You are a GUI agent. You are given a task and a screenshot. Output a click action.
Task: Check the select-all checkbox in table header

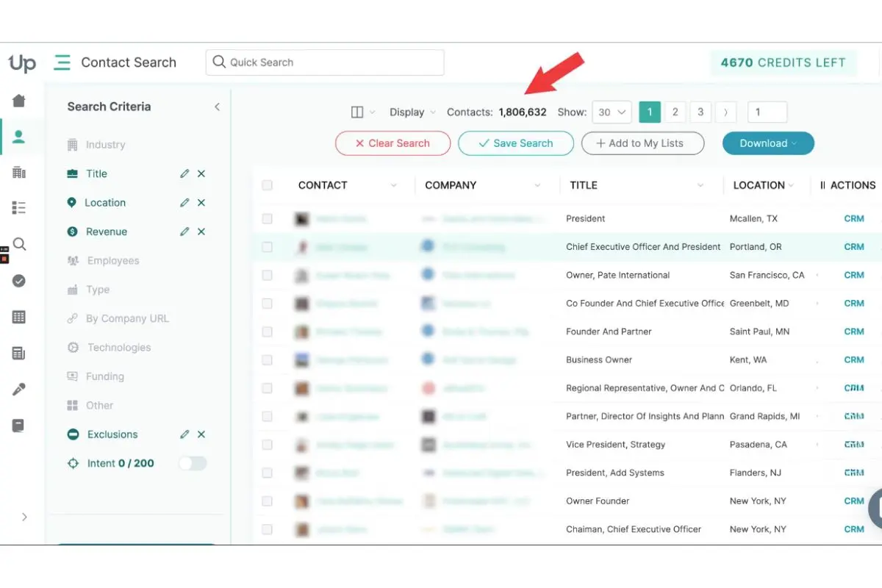tap(268, 185)
